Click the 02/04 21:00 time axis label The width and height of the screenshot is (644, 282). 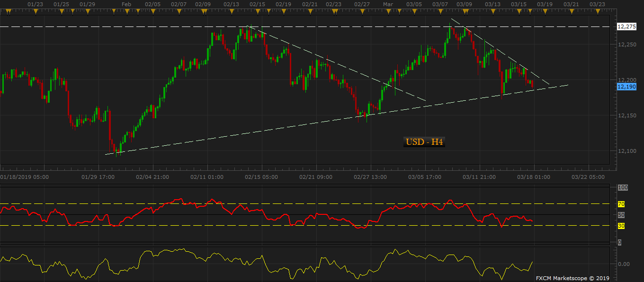coord(152,177)
